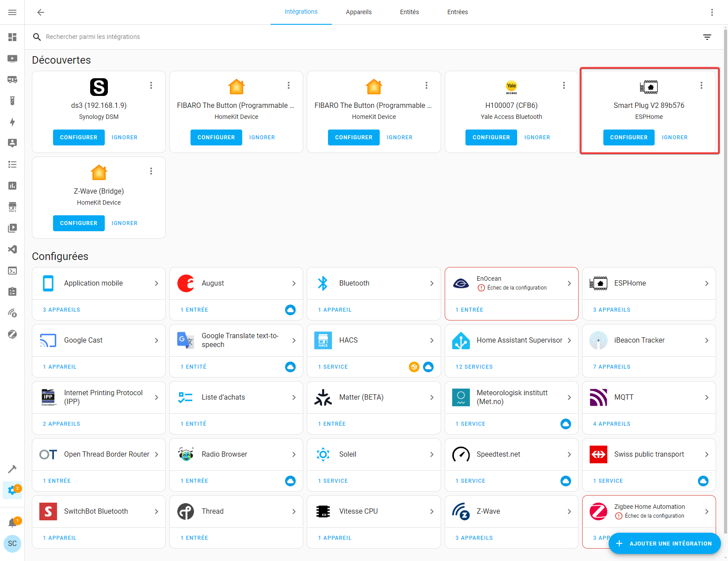The image size is (728, 561).
Task: Click CONFIGURER on Smart Plug V2 card
Action: (x=629, y=137)
